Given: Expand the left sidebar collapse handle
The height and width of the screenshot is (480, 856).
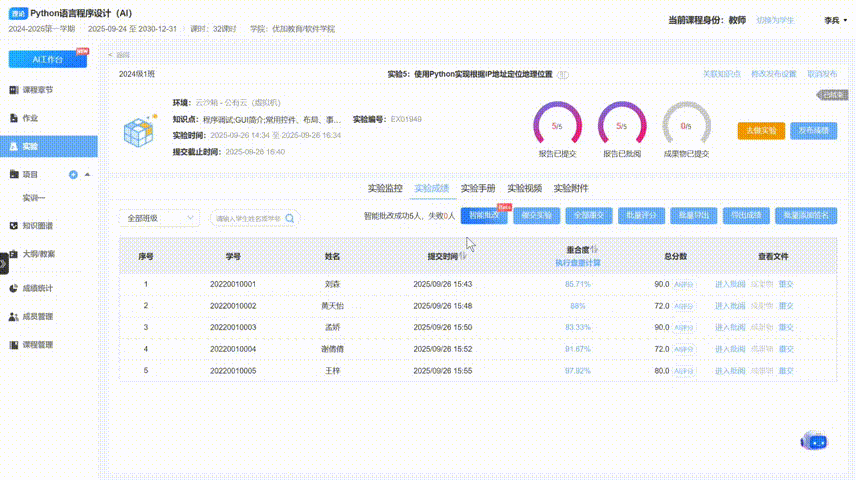Looking at the screenshot, I should 4,263.
